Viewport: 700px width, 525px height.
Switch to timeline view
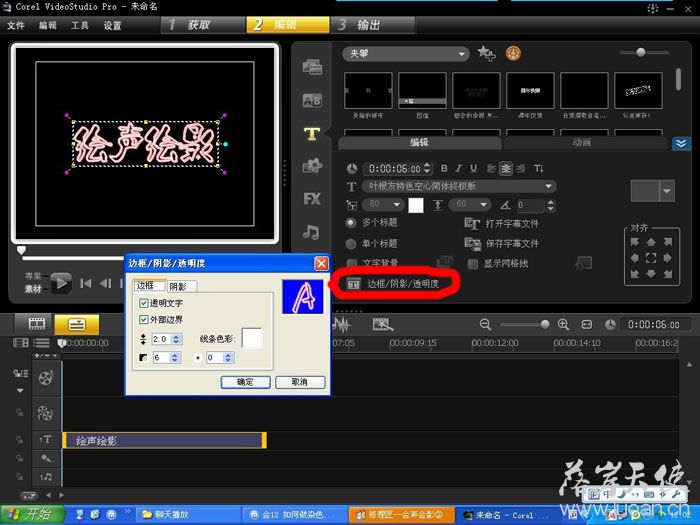pos(76,324)
